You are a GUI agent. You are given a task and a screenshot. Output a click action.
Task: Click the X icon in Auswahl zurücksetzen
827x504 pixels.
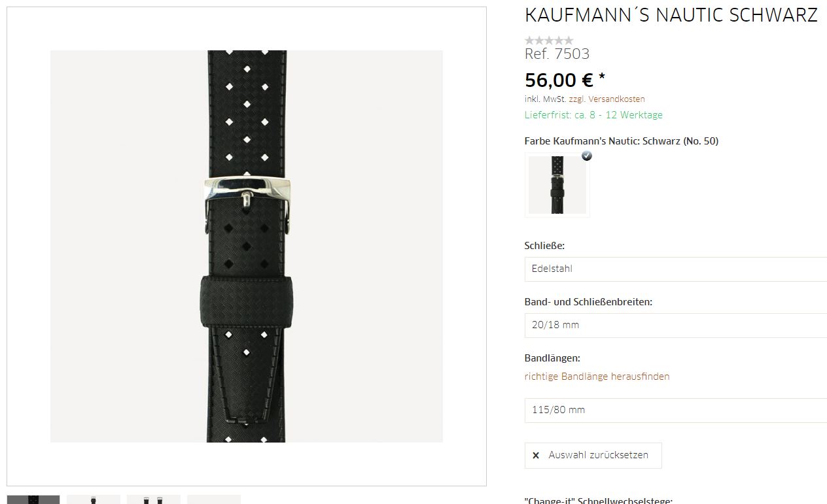[x=536, y=456]
